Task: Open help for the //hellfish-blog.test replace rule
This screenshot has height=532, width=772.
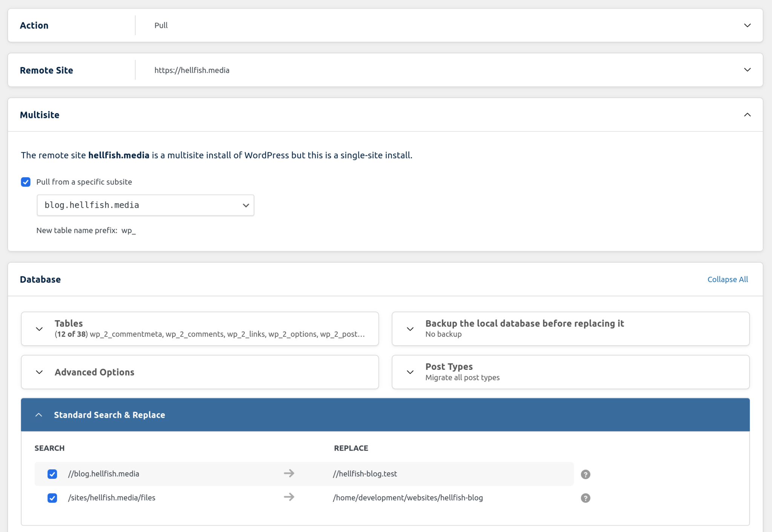Action: (585, 474)
